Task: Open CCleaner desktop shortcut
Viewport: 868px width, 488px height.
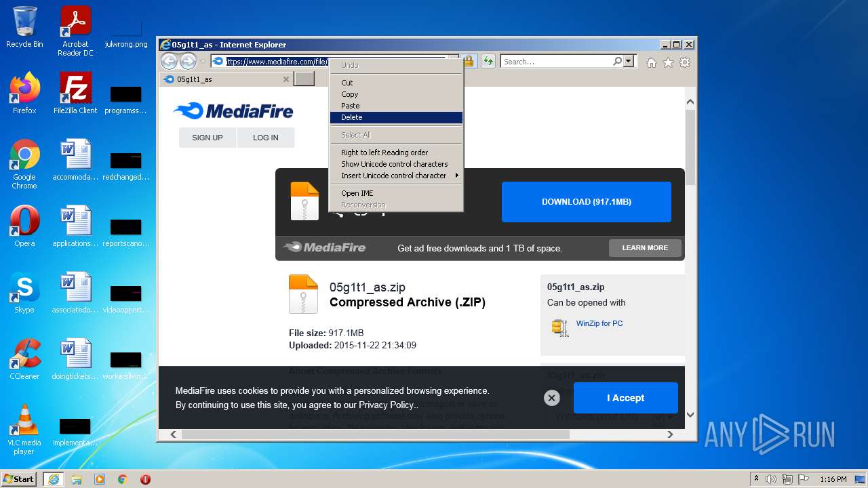Action: [24, 359]
